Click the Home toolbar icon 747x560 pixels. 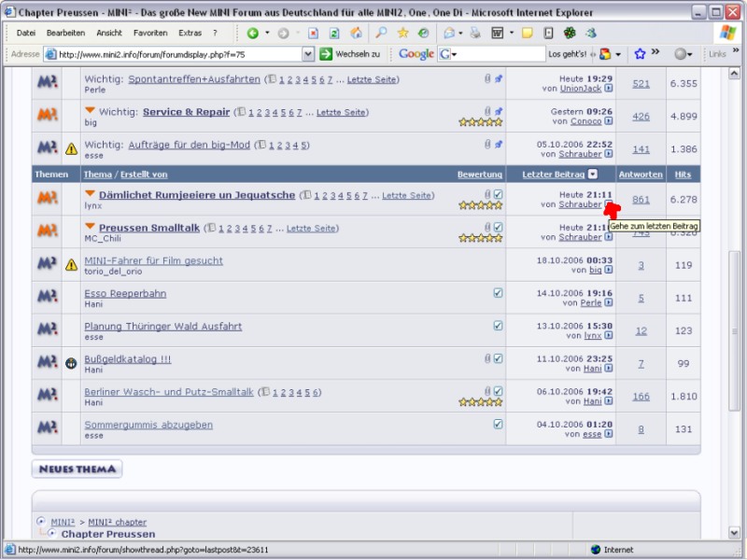[356, 33]
